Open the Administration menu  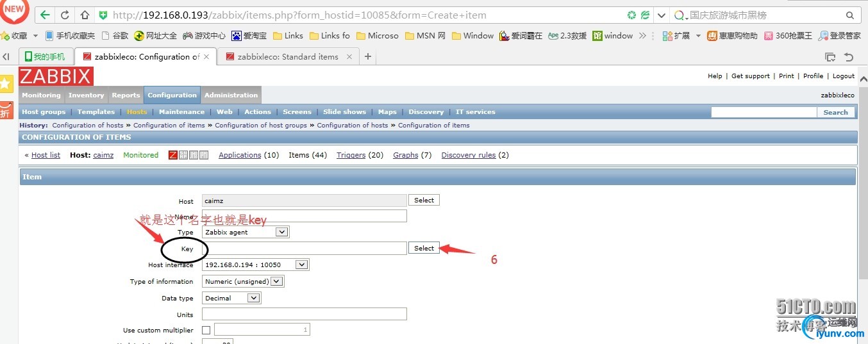click(231, 95)
